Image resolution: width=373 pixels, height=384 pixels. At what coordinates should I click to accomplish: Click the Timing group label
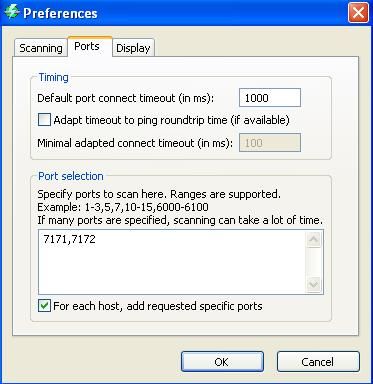[54, 77]
